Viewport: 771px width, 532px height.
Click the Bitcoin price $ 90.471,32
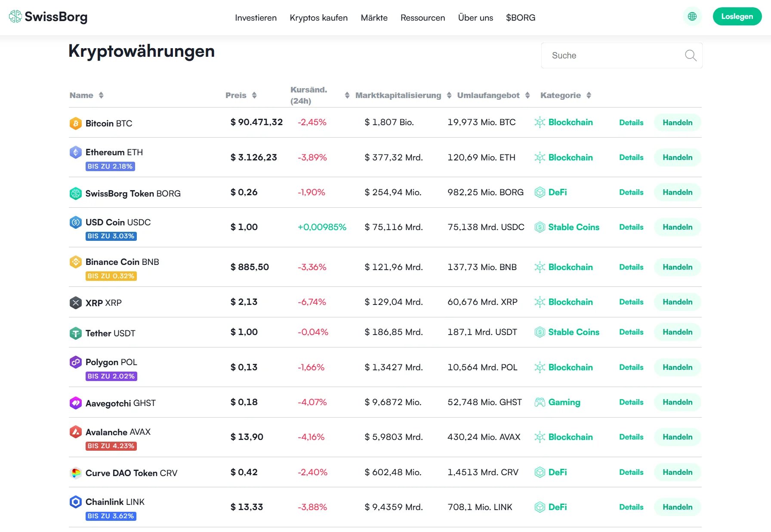tap(257, 122)
